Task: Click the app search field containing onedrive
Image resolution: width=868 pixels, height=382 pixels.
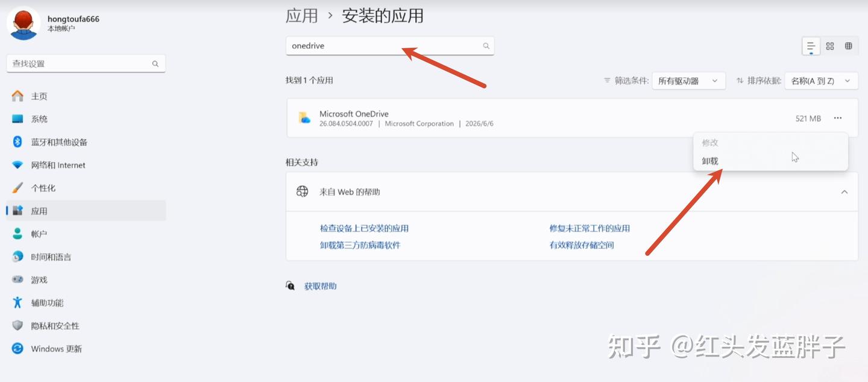Action: click(x=390, y=46)
